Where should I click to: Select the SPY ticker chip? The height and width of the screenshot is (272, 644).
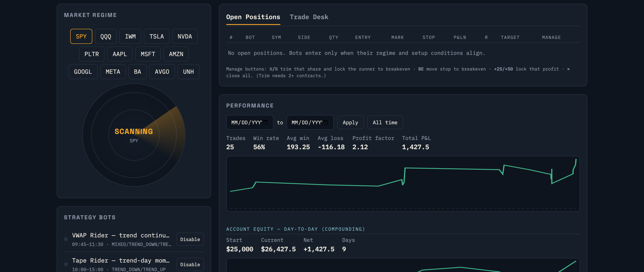pos(81,37)
